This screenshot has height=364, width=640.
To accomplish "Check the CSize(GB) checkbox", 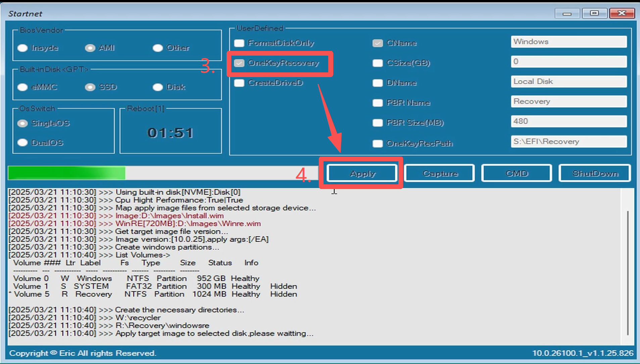I will 378,63.
